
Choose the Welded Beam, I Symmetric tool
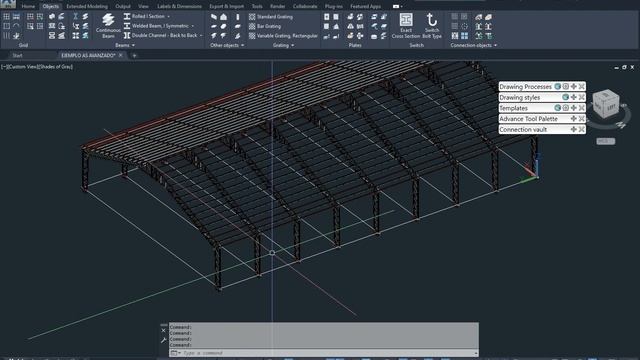pos(156,26)
